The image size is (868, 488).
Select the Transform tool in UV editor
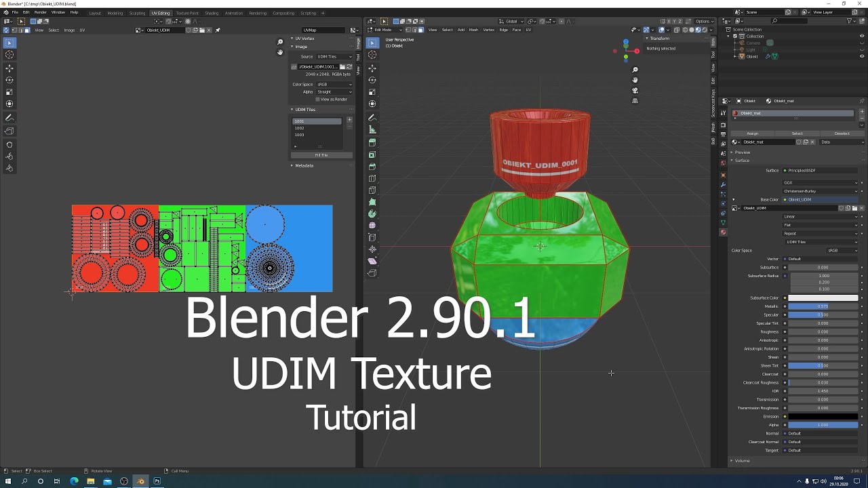[9, 104]
